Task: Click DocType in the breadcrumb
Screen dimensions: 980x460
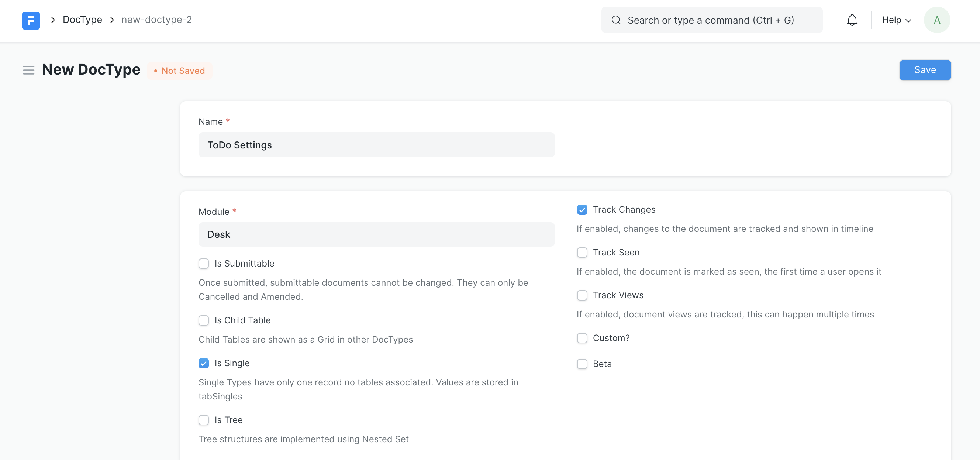Action: [x=82, y=20]
